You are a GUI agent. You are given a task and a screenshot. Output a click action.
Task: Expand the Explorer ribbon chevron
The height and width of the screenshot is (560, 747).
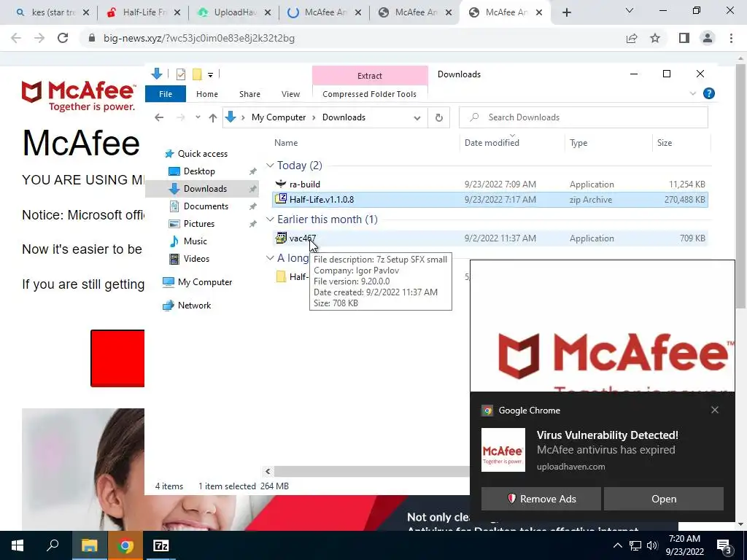[x=693, y=94]
